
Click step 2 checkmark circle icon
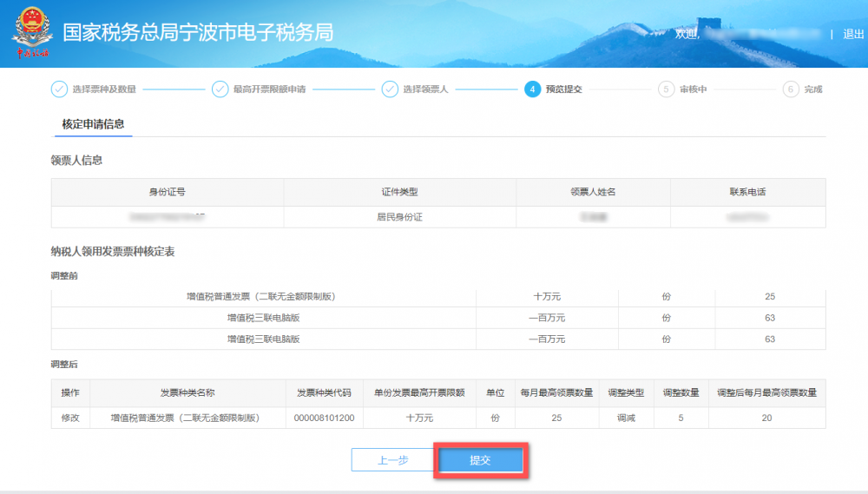pyautogui.click(x=220, y=89)
